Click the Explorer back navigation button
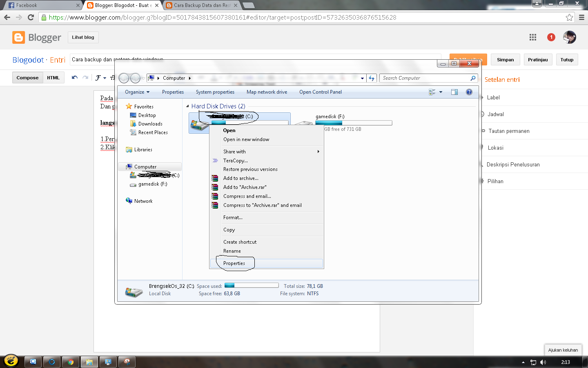 (x=124, y=78)
